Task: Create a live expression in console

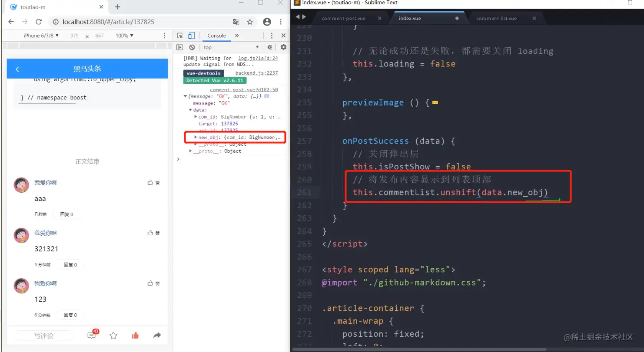Action: coord(270,47)
